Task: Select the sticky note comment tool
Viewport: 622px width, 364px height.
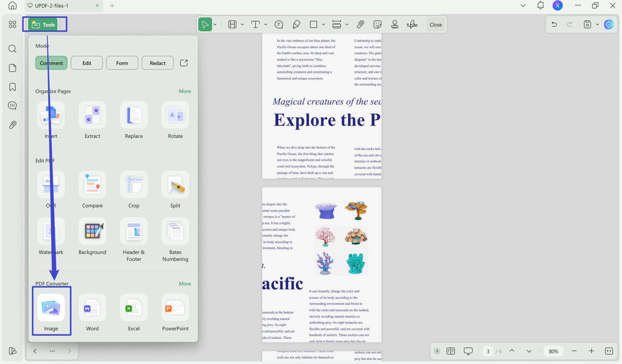Action: coord(279,25)
